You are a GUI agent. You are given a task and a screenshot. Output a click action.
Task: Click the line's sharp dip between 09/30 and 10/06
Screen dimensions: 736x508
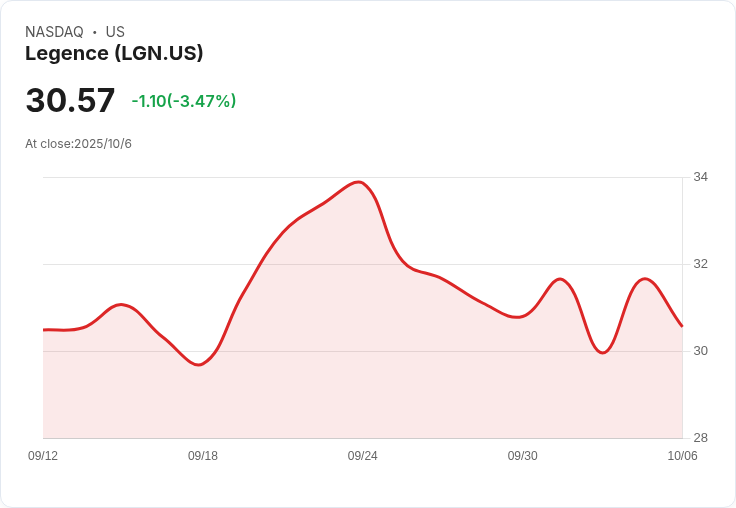pos(602,353)
